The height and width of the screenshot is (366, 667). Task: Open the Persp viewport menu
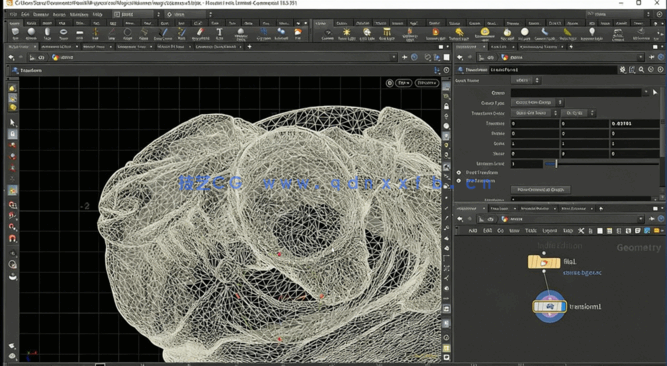(404, 83)
